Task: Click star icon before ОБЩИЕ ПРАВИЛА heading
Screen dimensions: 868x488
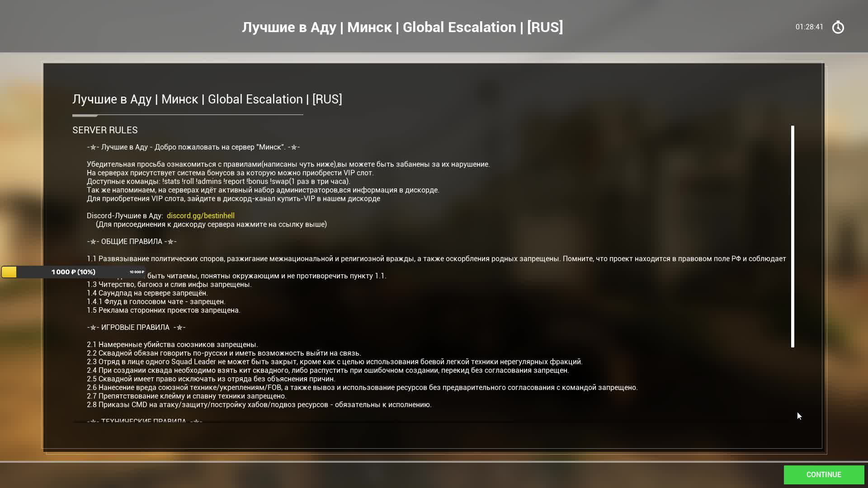Action: tap(93, 242)
